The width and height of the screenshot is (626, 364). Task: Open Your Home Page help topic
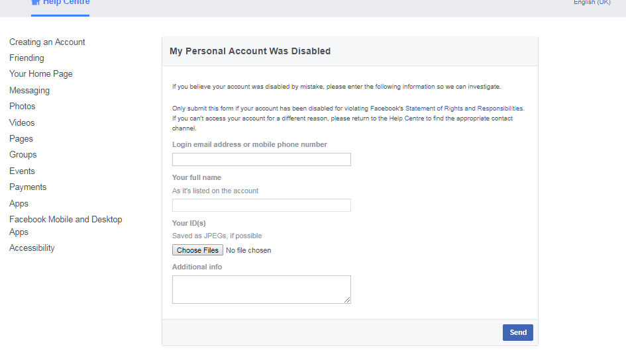pyautogui.click(x=41, y=74)
